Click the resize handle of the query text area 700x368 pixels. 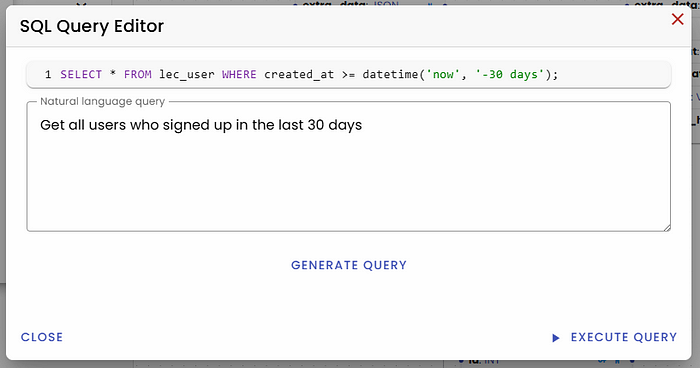pos(667,227)
